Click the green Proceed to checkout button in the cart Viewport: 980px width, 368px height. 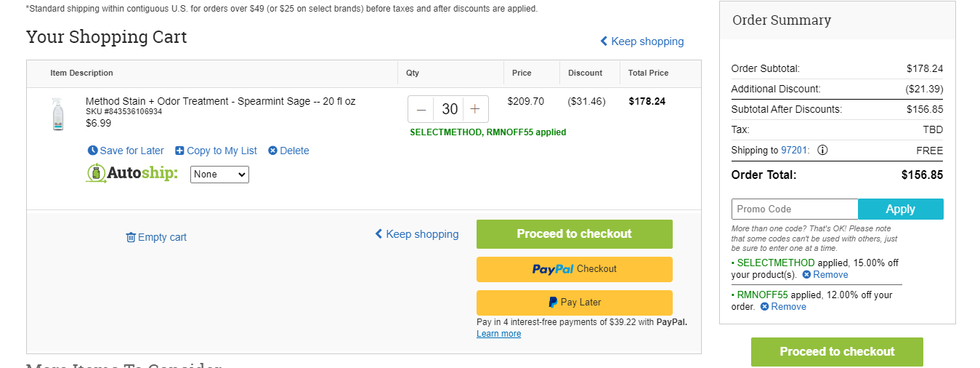575,234
